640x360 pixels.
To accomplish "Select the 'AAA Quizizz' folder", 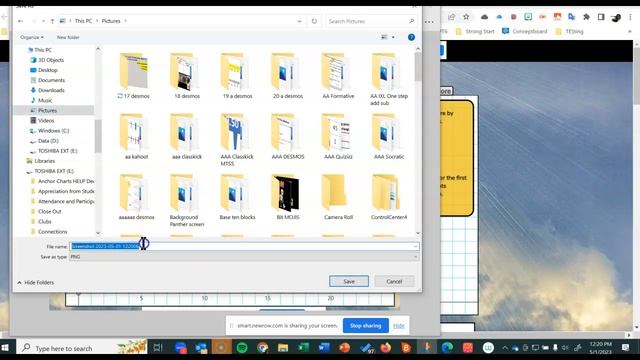I will [338, 137].
